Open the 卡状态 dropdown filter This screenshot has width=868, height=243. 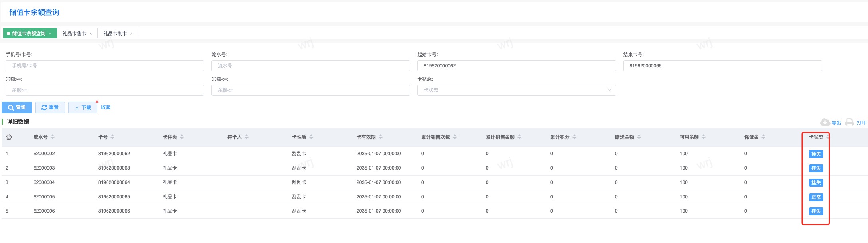pos(516,90)
